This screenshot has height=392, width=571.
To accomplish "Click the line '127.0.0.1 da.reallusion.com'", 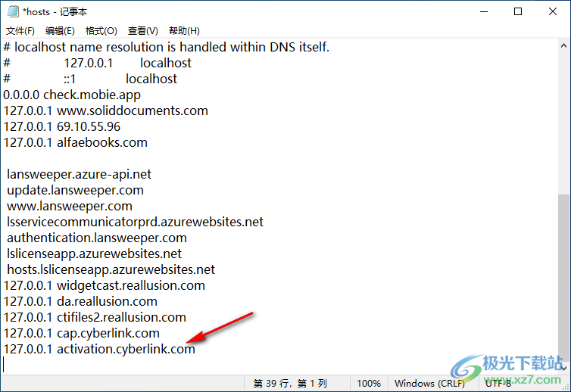I will click(x=80, y=301).
